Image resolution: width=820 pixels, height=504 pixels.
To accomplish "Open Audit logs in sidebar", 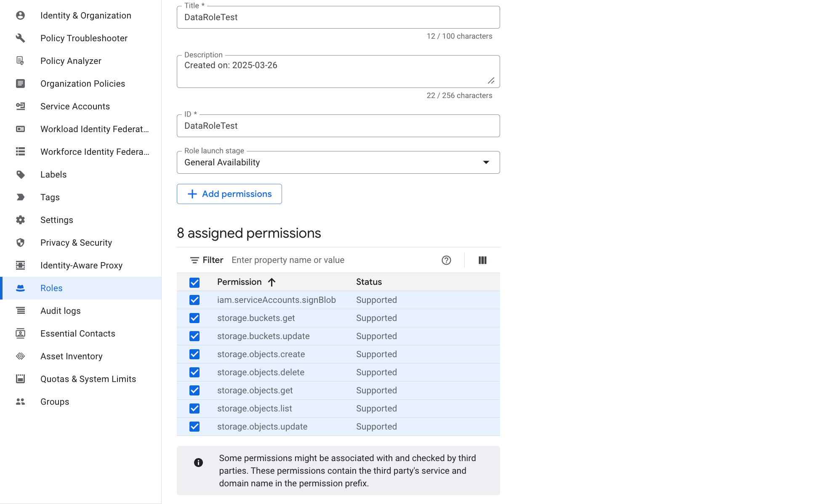I will pos(60,311).
